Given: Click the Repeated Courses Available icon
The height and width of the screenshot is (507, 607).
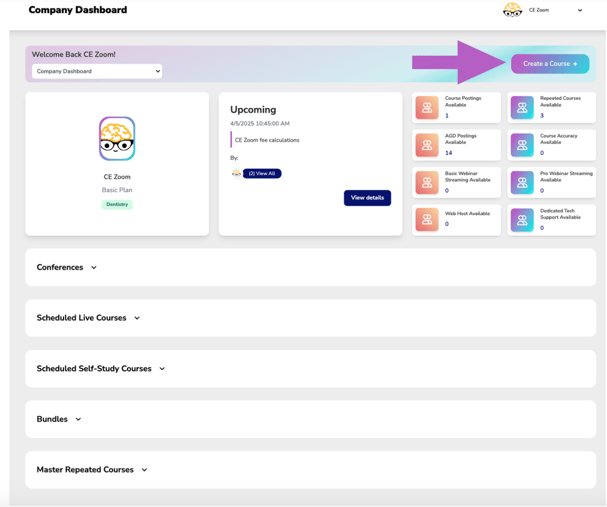Looking at the screenshot, I should click(522, 107).
